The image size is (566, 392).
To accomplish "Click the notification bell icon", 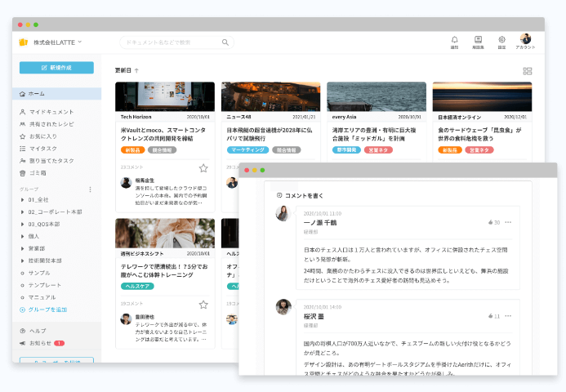I will (x=454, y=40).
